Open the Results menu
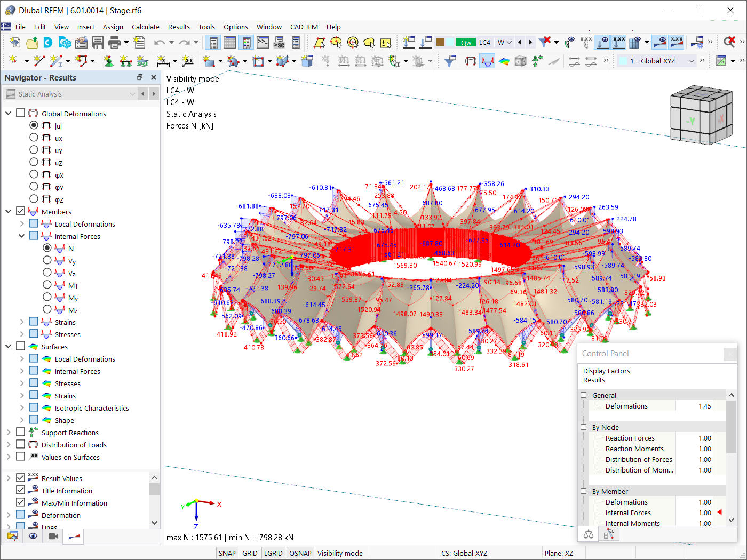Screen dimensions: 747x560 tap(179, 27)
